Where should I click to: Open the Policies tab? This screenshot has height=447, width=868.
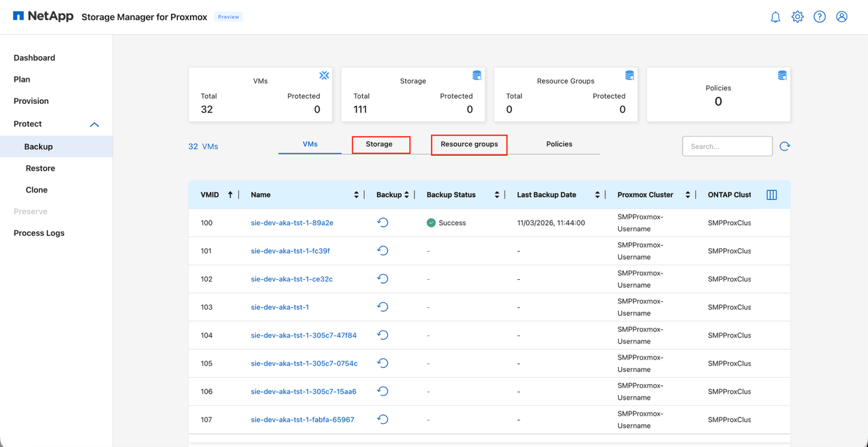[x=559, y=144]
